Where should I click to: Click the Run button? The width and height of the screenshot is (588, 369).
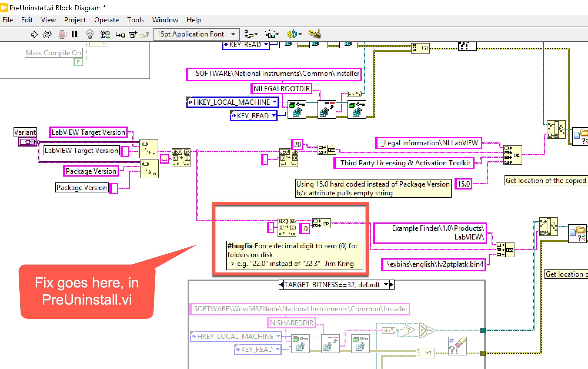pyautogui.click(x=35, y=34)
